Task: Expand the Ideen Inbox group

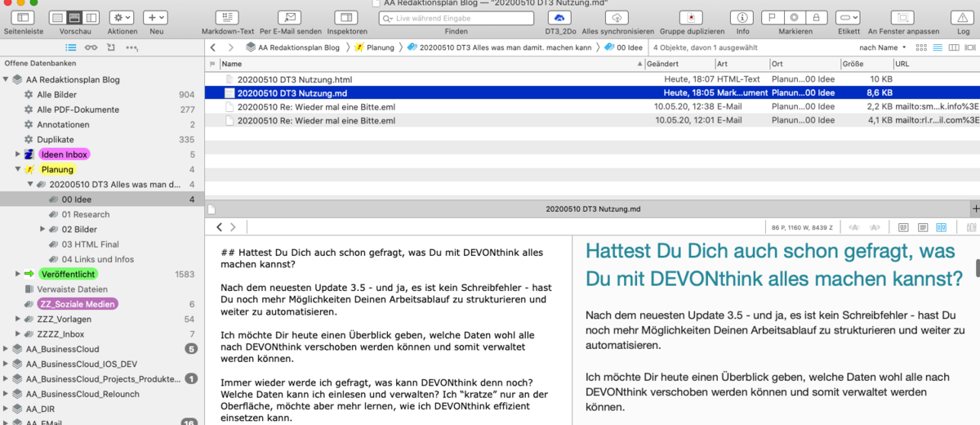Action: tap(17, 154)
